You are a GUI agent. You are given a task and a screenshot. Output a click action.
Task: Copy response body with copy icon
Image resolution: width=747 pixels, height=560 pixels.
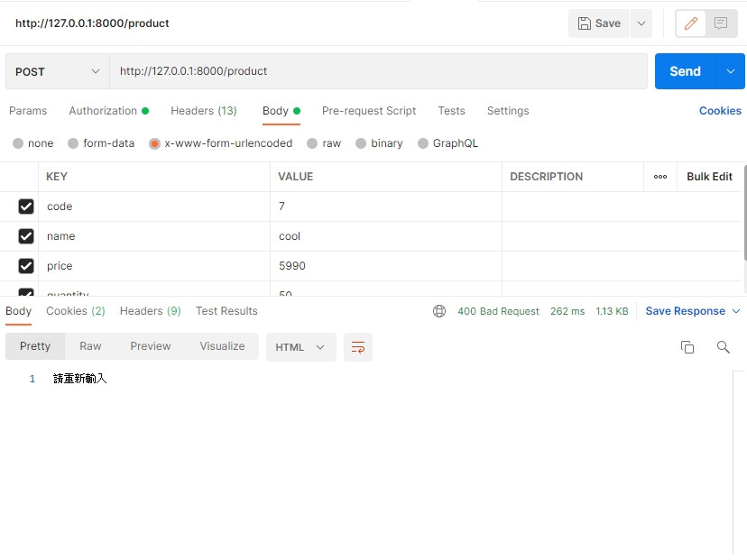click(x=687, y=347)
